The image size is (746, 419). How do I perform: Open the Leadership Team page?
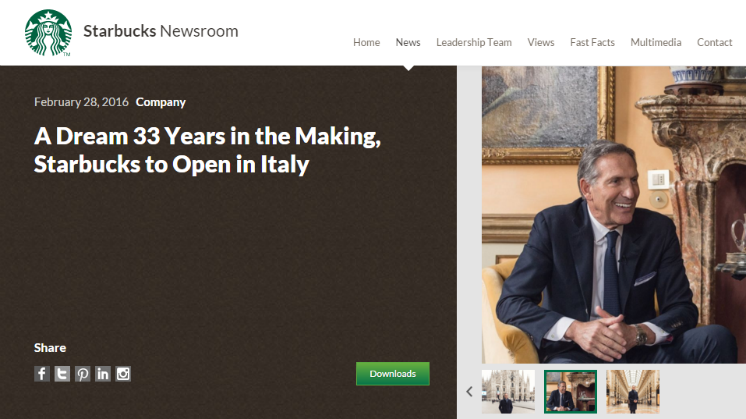pyautogui.click(x=474, y=42)
